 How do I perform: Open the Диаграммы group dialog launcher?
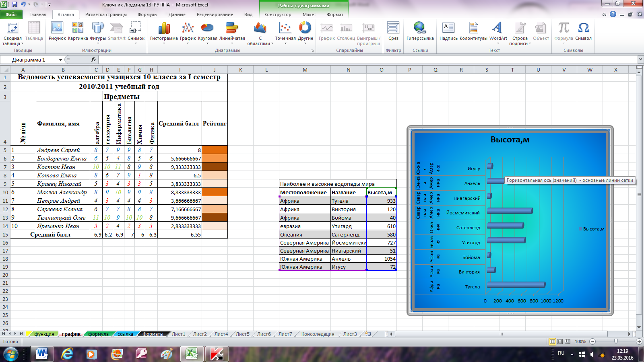tap(312, 51)
